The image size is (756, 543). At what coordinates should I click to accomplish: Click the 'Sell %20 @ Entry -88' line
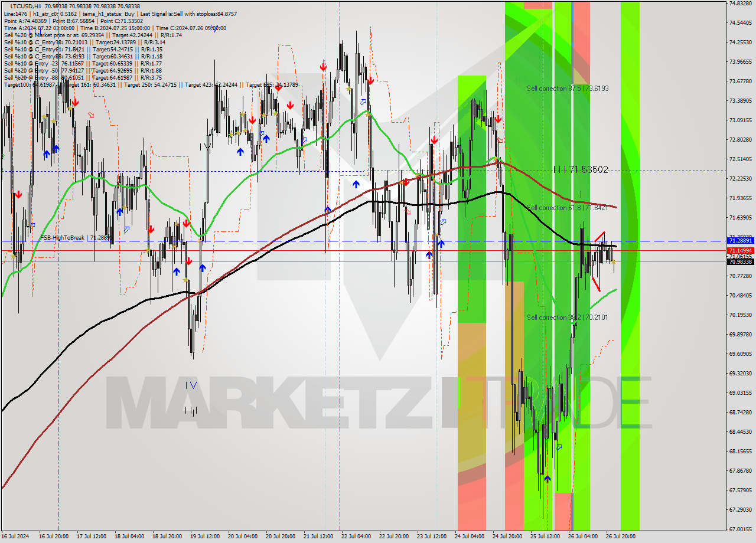pos(83,78)
